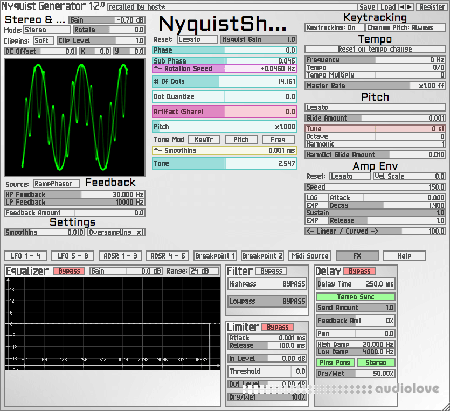Image resolution: width=450 pixels, height=411 pixels.
Task: Toggle the Delay Bypass button
Action: click(x=359, y=271)
